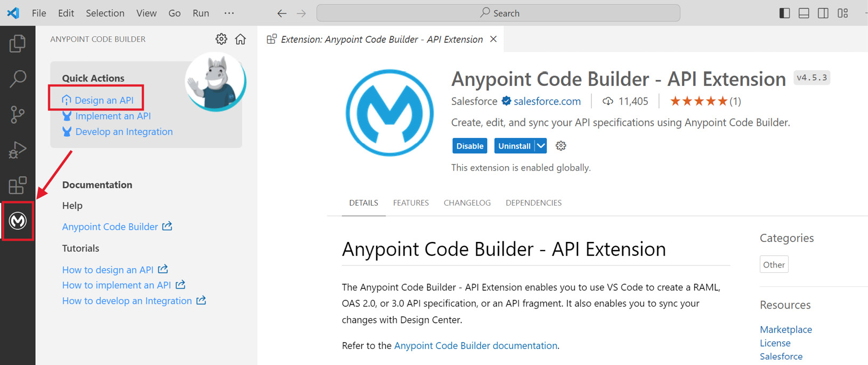Screen dimensions: 868x365
Task: Click the MuleSoft mascot image
Action: coord(216,82)
